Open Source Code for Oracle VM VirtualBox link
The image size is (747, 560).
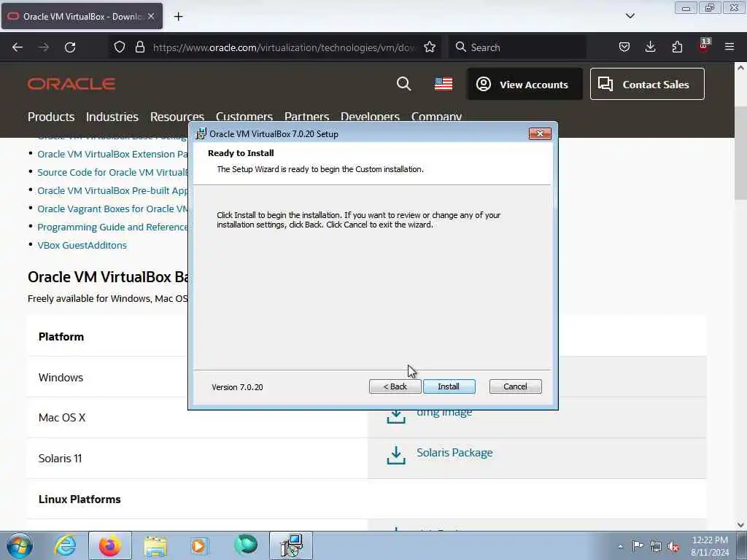(112, 172)
